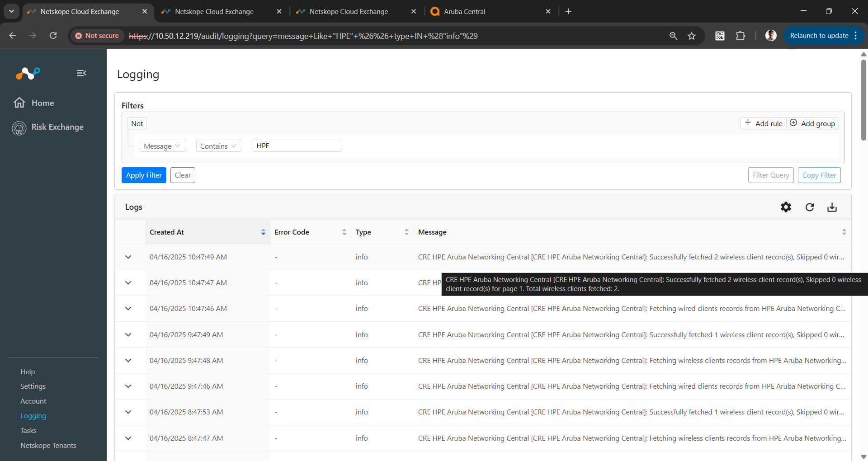Screen dimensions: 868x461
Task: Expand the 8:47:53 AM log row
Action: click(x=128, y=412)
